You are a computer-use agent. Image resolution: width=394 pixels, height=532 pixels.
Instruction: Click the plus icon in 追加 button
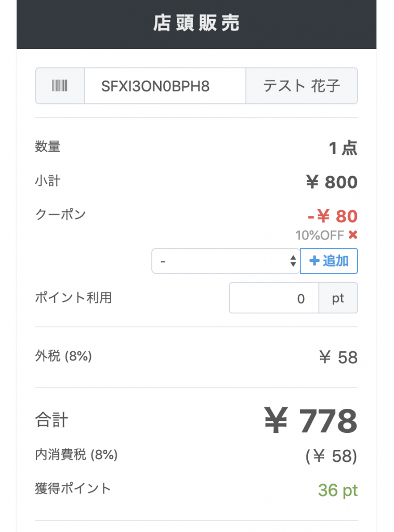[314, 261]
